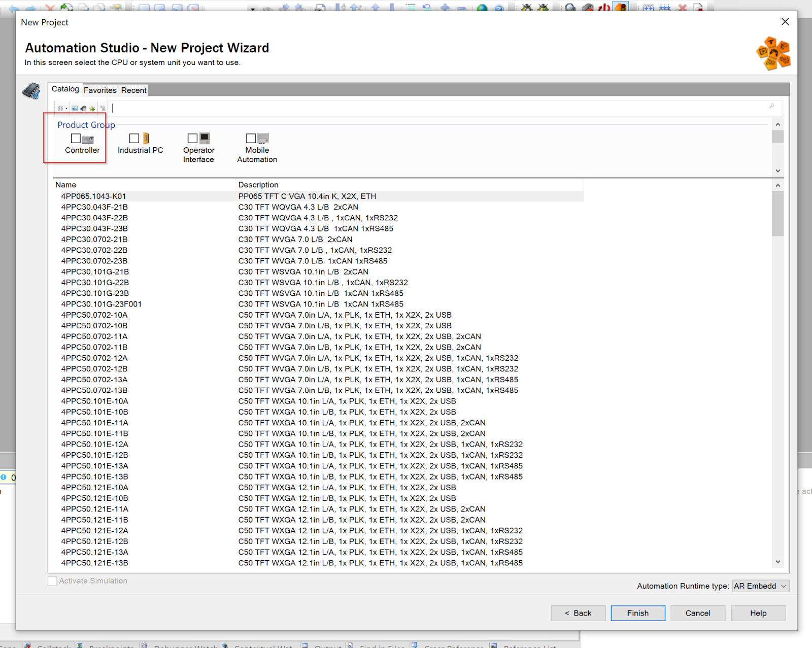
Task: Switch to the Catalog tab
Action: coord(65,89)
